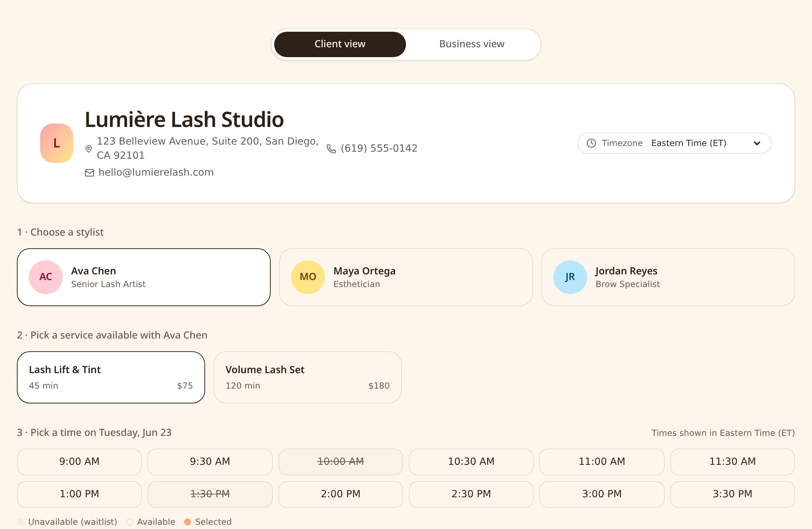Click the phone number (619) 555-0142

pyautogui.click(x=379, y=148)
